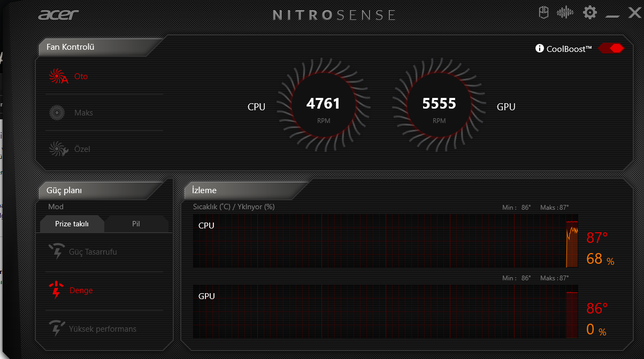This screenshot has height=359, width=644.
Task: Click the CoolBoost info icon
Action: coord(540,49)
